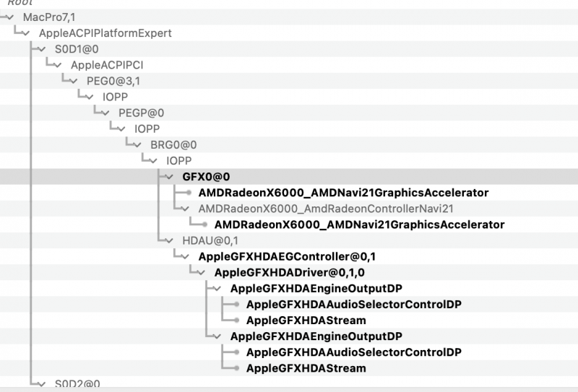
Task: Collapse the S0D1@0 tree branch
Action: 42,49
